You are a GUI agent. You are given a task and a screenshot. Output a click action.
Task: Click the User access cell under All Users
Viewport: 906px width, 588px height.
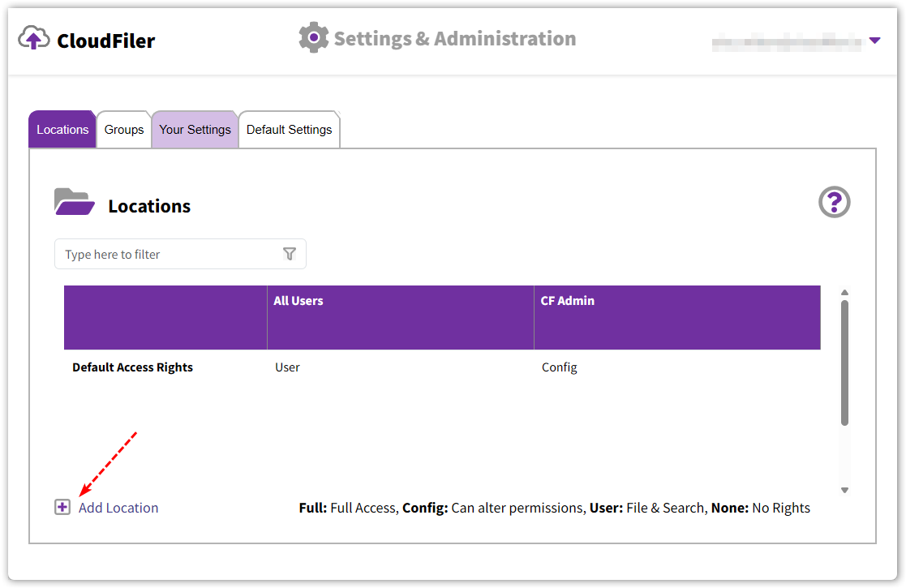(287, 367)
